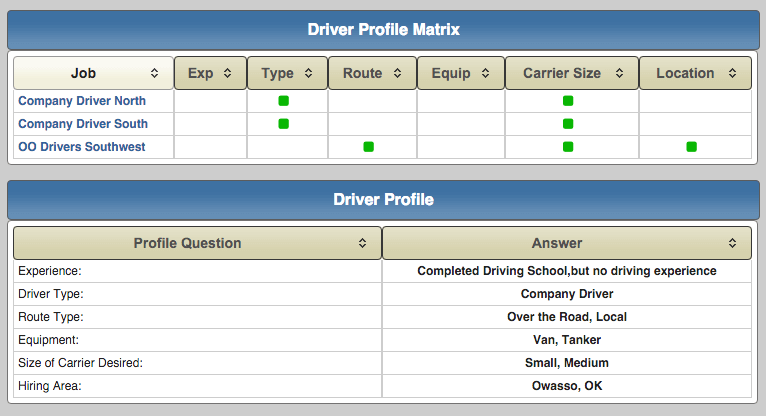Image resolution: width=766 pixels, height=416 pixels.
Task: Select the Driver Profile panel title bar
Action: coord(383,200)
